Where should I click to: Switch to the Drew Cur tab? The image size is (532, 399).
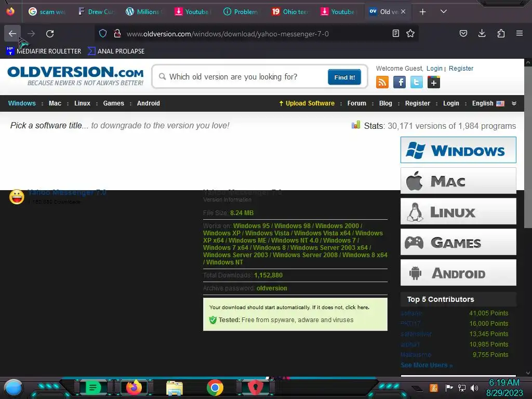(x=96, y=12)
